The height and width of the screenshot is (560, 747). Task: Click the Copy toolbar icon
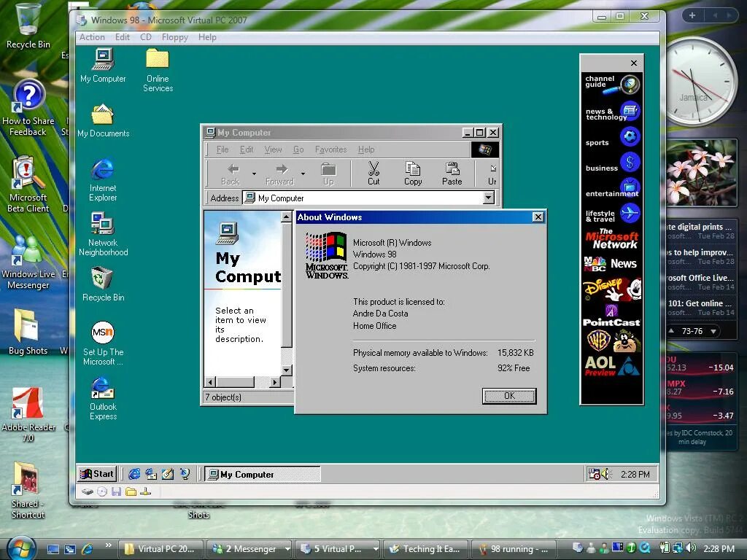413,174
